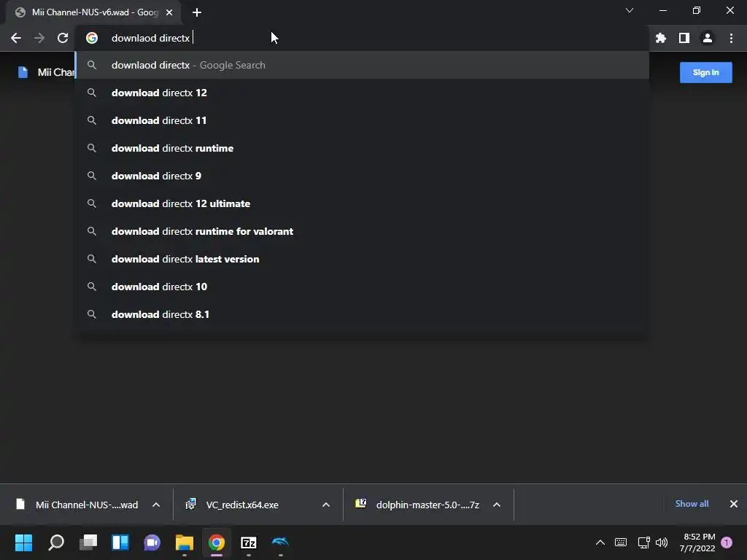747x560 pixels.
Task: Open taskbar Search
Action: 56,542
